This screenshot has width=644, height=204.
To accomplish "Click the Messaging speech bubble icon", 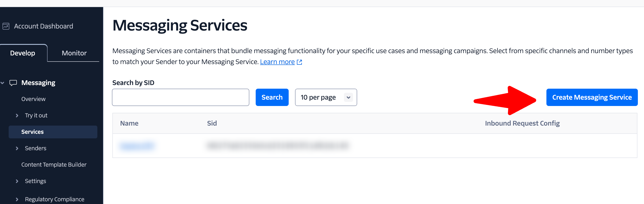I will click(x=13, y=83).
